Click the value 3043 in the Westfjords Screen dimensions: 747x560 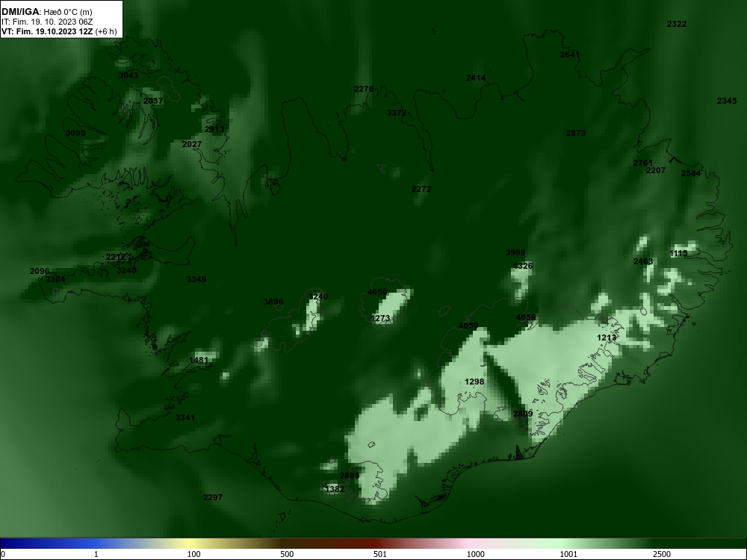(128, 75)
